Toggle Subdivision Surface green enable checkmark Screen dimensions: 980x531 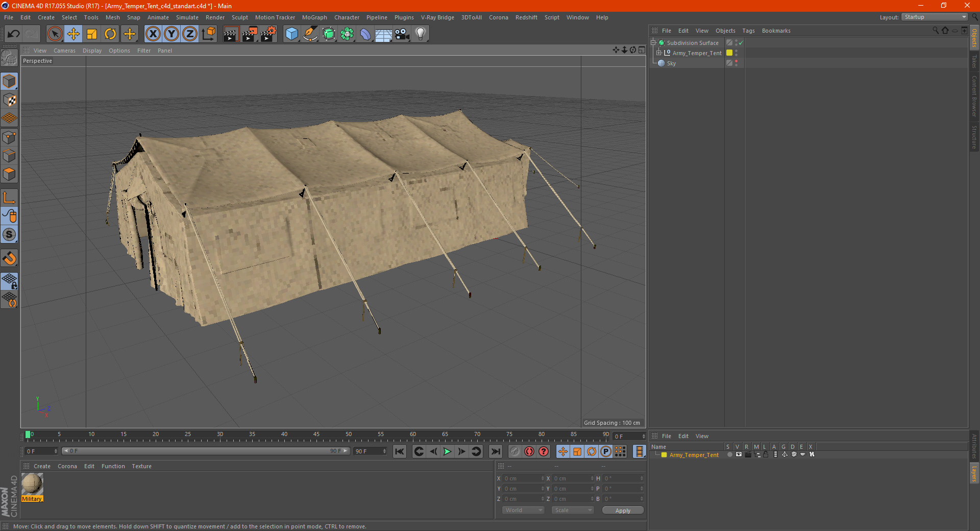(741, 43)
